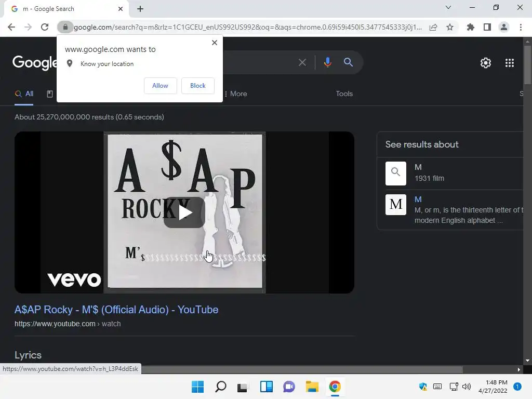
Task: Expand the More search categories
Action: [x=235, y=94]
